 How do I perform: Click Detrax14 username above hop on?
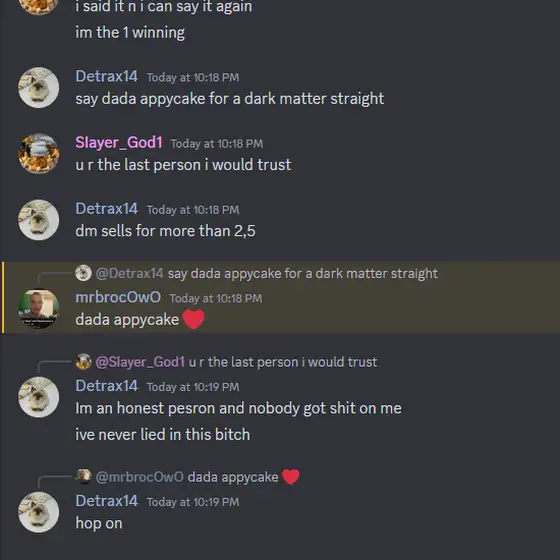click(106, 501)
